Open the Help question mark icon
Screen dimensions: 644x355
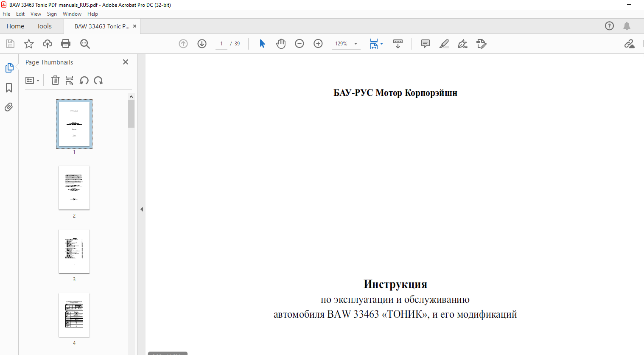tap(610, 26)
